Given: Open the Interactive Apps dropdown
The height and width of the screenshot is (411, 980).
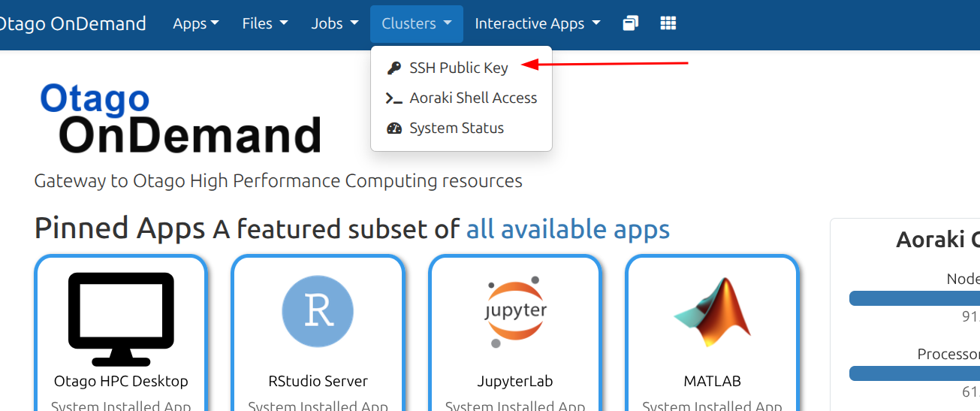Looking at the screenshot, I should 538,23.
